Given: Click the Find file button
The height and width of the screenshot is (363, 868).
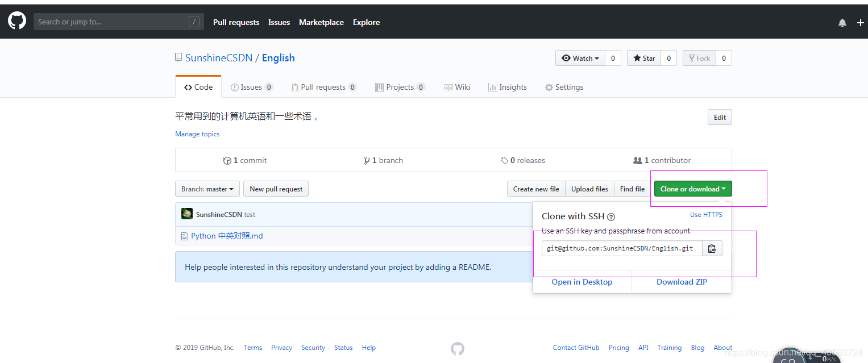Looking at the screenshot, I should [x=632, y=189].
